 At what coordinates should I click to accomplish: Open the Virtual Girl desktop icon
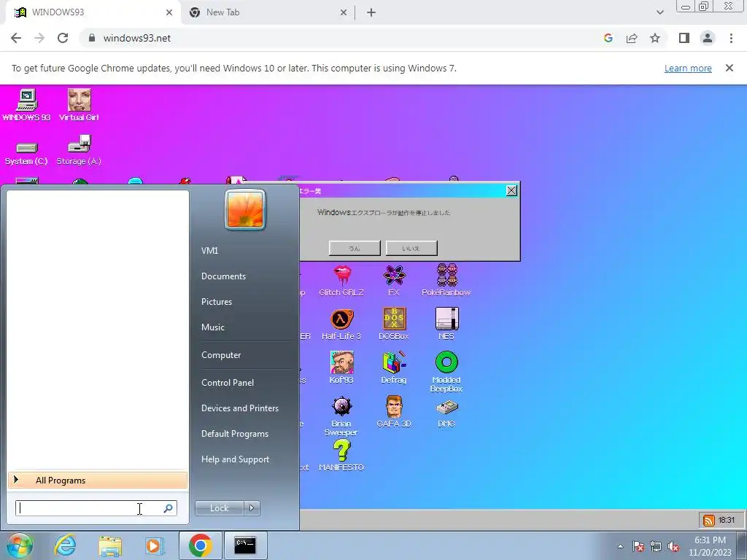pyautogui.click(x=79, y=105)
